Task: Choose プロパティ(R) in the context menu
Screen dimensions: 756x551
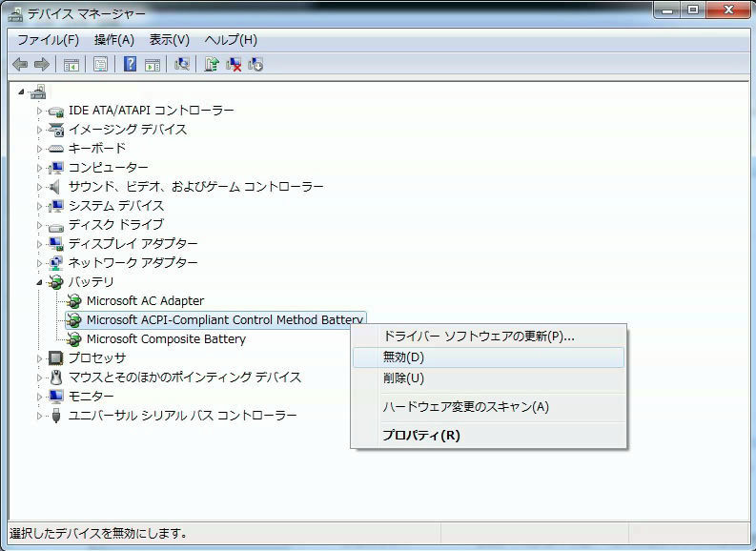Action: [x=488, y=436]
